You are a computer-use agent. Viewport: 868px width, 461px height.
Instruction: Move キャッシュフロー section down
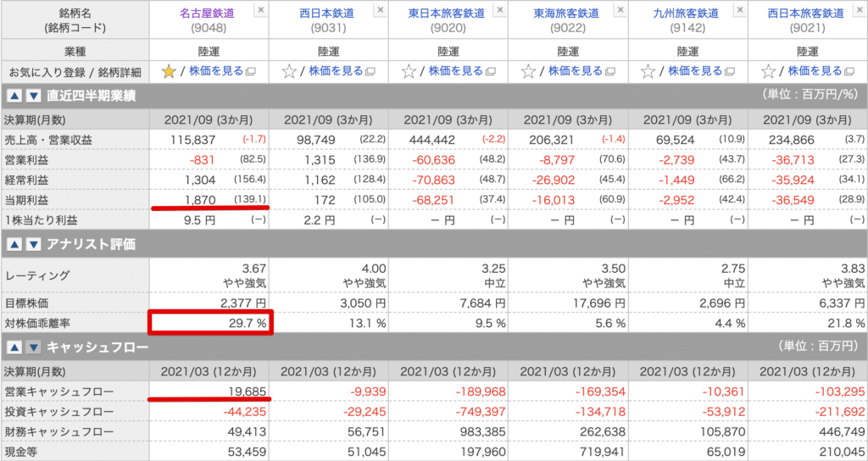tap(34, 347)
